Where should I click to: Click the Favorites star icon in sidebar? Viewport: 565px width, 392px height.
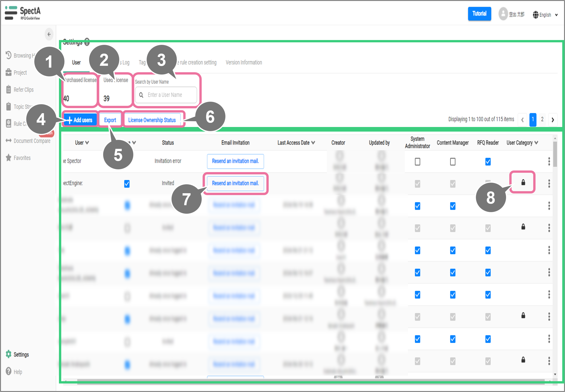(9, 158)
